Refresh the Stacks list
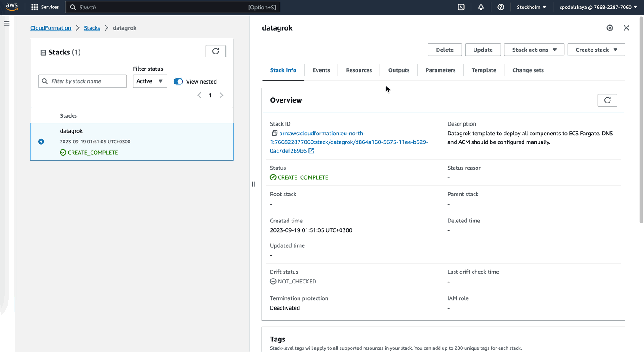The image size is (644, 352). [x=216, y=51]
